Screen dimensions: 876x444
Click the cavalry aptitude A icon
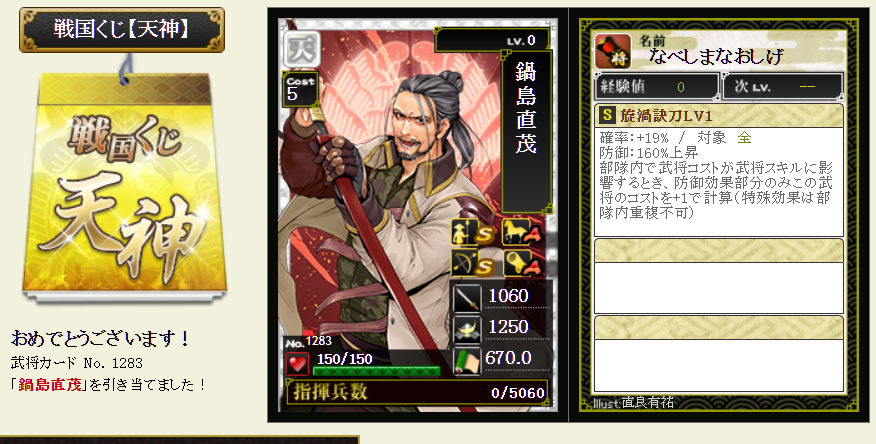[523, 233]
